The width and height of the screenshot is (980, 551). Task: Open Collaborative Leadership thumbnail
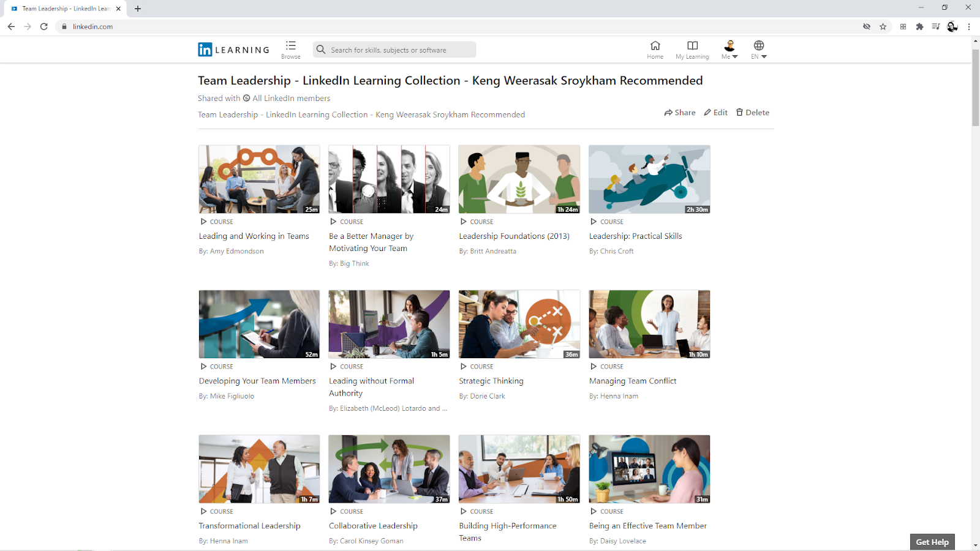pos(389,470)
